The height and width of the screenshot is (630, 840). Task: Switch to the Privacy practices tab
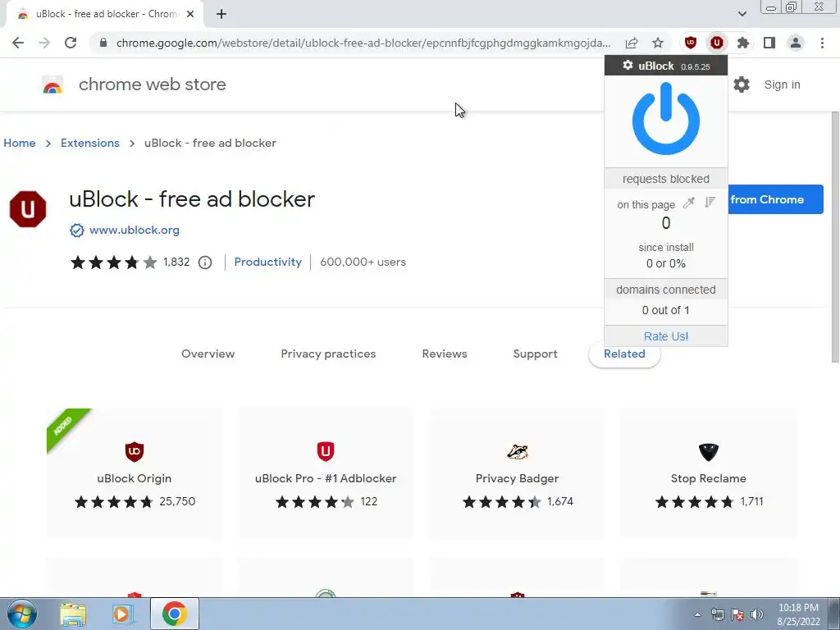click(328, 354)
